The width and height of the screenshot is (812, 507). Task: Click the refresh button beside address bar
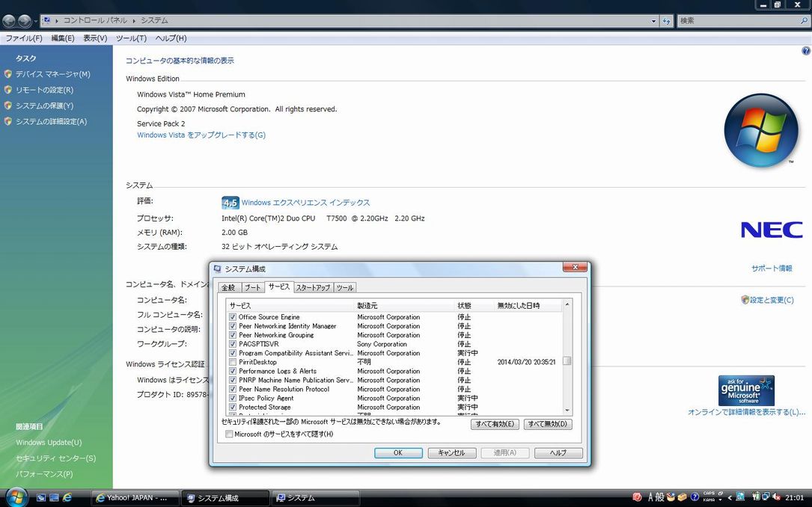click(667, 21)
